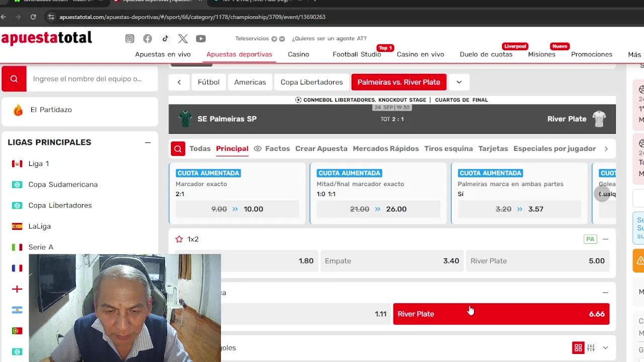644x362 pixels.
Task: Switch to the Principal markets tab
Action: (x=232, y=149)
